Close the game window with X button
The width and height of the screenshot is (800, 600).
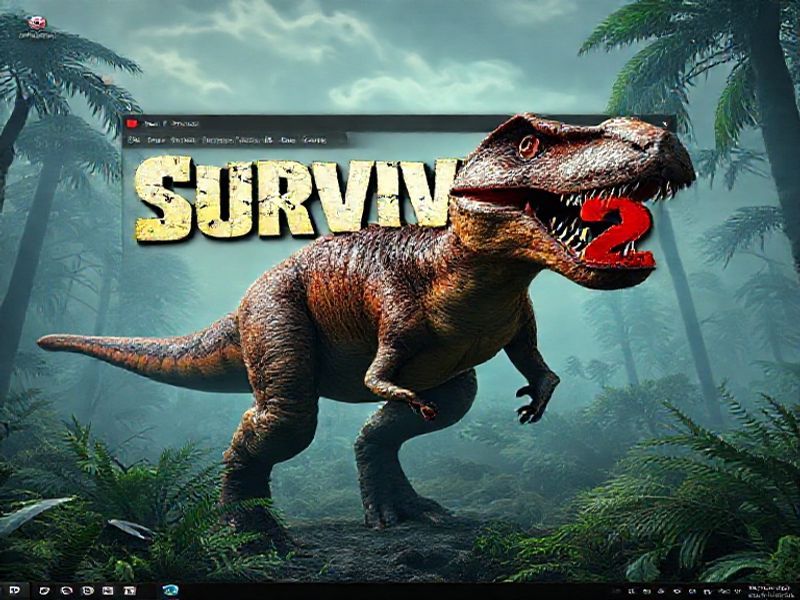coord(665,123)
